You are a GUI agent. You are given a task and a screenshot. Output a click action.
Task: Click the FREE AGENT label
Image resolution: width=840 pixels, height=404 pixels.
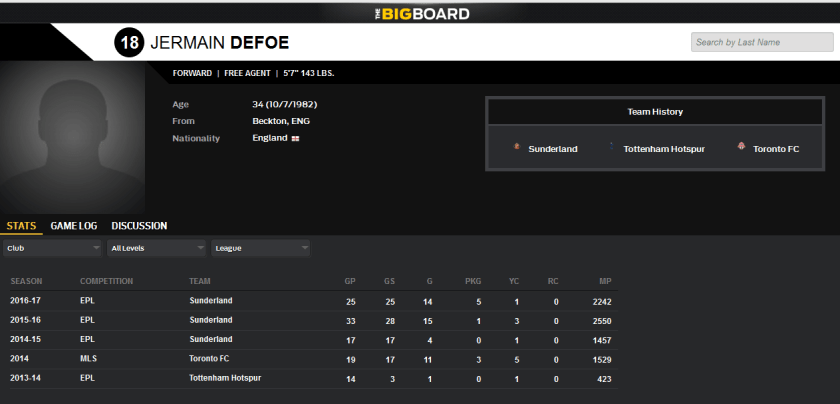pyautogui.click(x=248, y=73)
